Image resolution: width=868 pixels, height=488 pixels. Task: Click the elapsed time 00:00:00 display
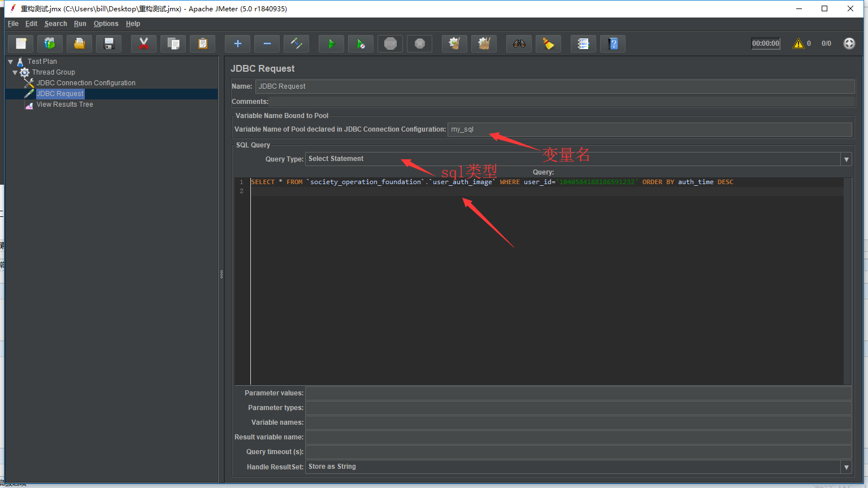point(766,43)
